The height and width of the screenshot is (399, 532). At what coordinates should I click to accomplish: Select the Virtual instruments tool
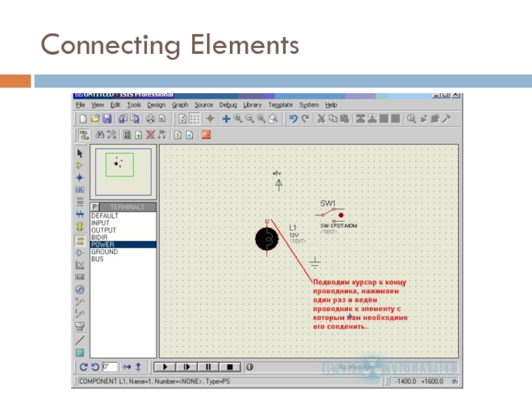(80, 327)
